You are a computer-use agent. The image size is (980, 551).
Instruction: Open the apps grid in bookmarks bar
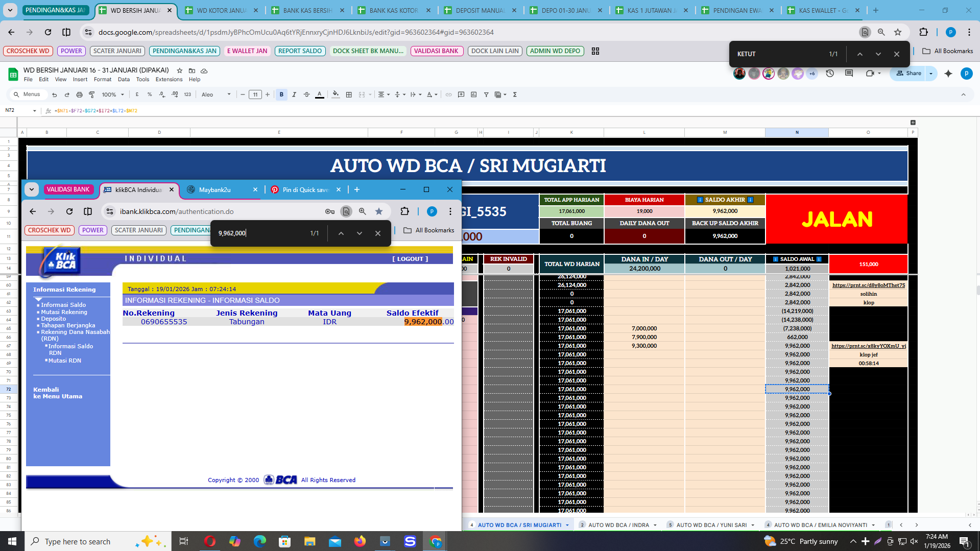[x=595, y=51]
